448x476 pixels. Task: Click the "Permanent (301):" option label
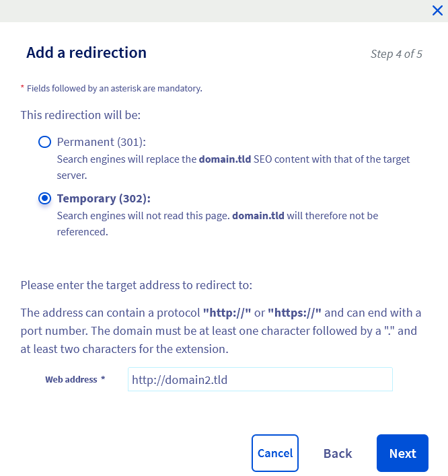[101, 142]
